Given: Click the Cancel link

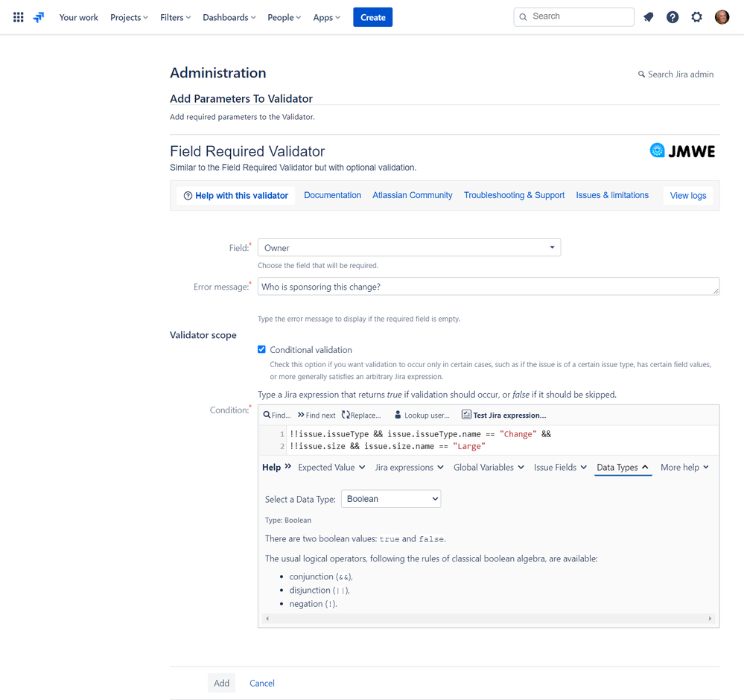Looking at the screenshot, I should pos(262,683).
